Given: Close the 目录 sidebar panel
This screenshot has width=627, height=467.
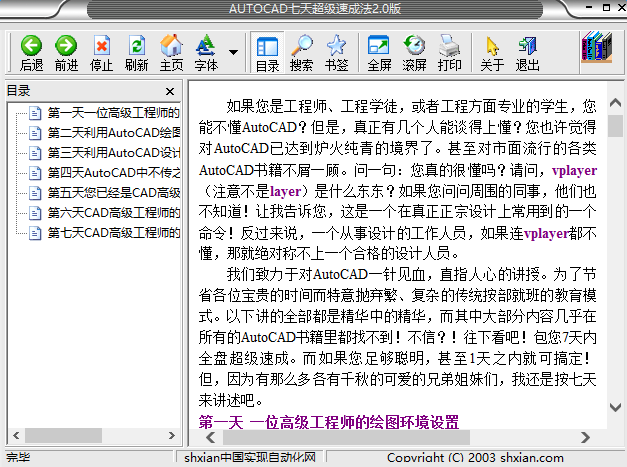Looking at the screenshot, I should click(x=170, y=91).
